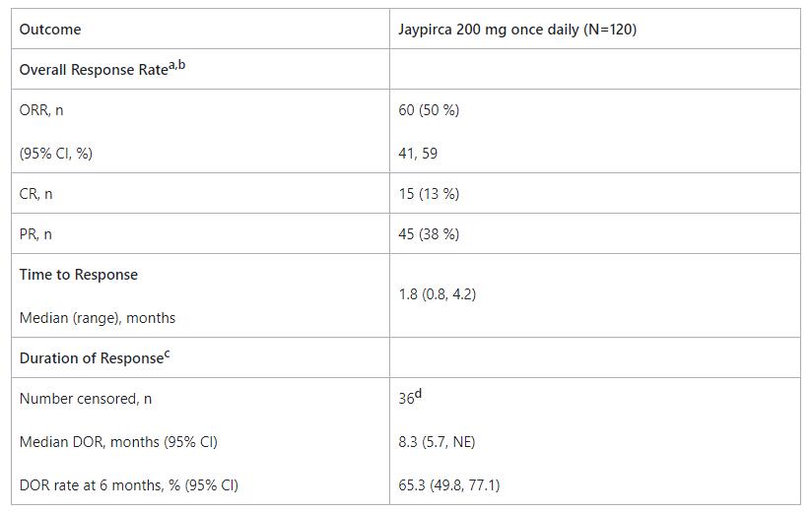Select the Median DOR, months (95% CI) label
The height and width of the screenshot is (513, 812).
(118, 442)
